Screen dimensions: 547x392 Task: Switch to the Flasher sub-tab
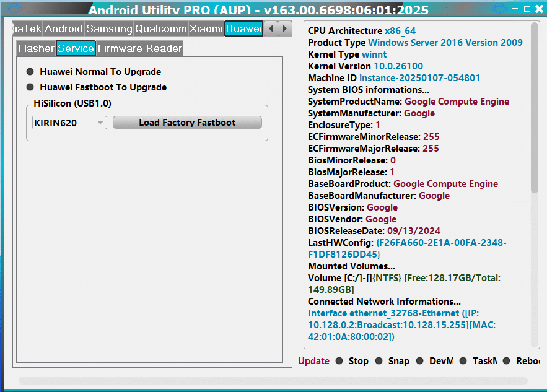36,48
